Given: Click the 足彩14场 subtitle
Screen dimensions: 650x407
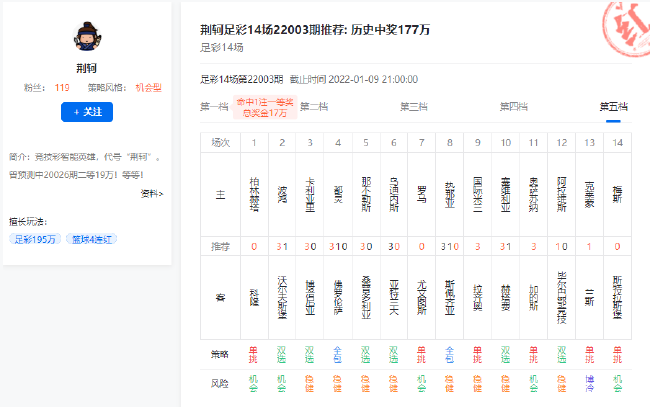Looking at the screenshot, I should pyautogui.click(x=222, y=48).
